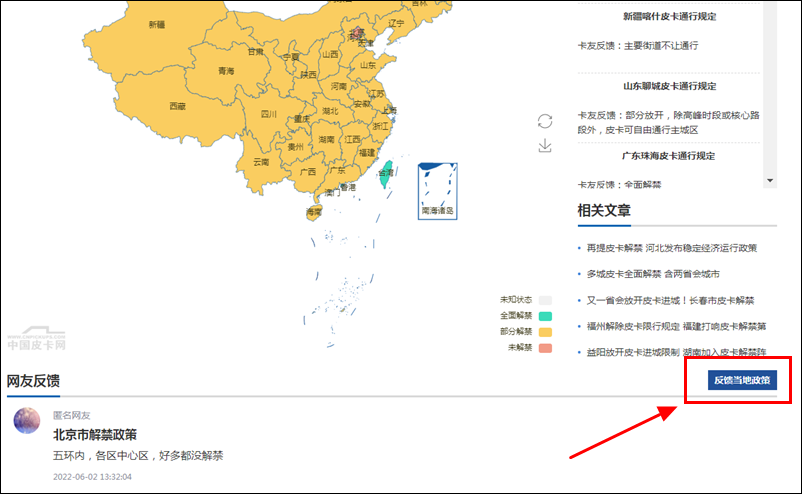Screen dimensions: 802x494
Task: Select 四川 province on the map
Action: coord(269,114)
